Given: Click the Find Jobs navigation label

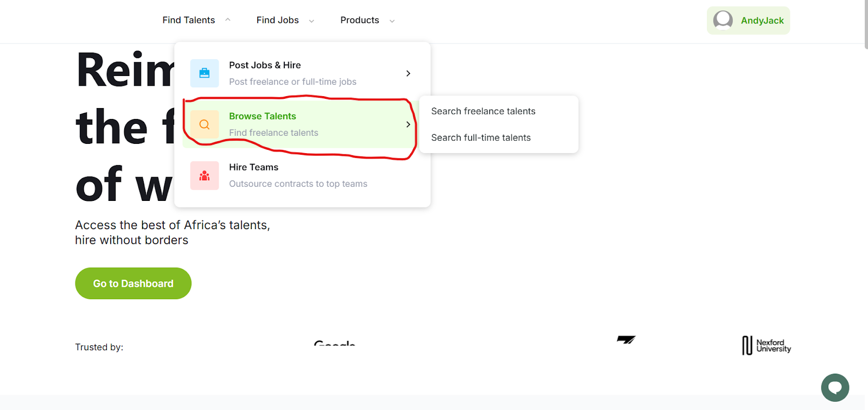Looking at the screenshot, I should pos(277,20).
